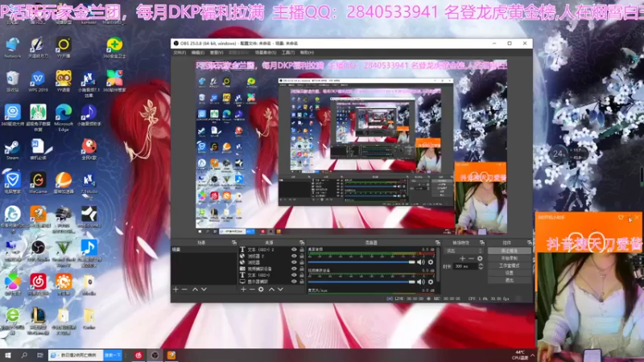Toggle lock on the top text source

[x=302, y=249]
